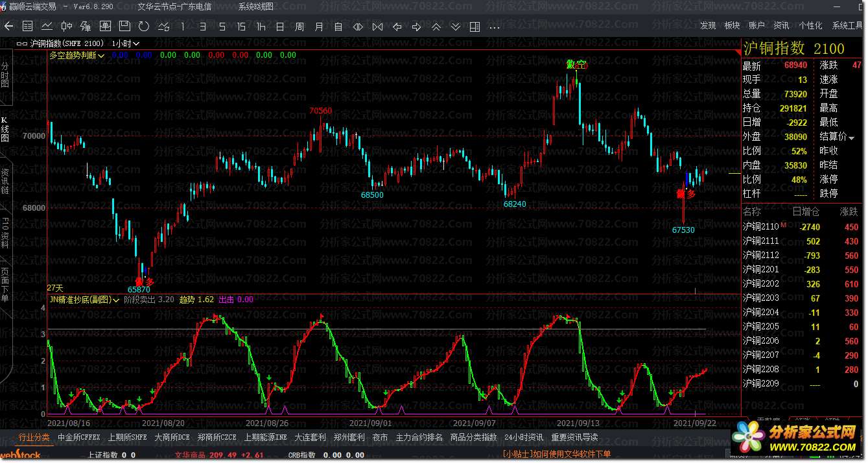The image size is (868, 463).
Task: Open the 结算价 dropdown arrow
Action: tap(852, 137)
